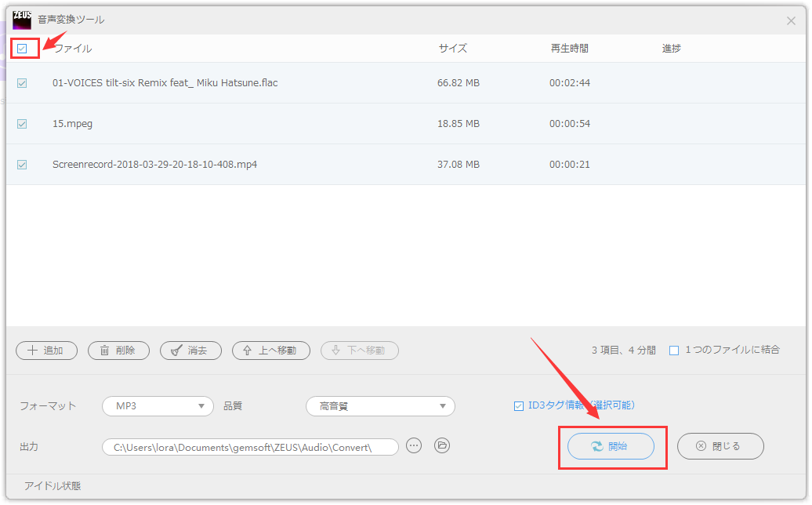Expand the 高音質 quality dropdown
This screenshot has height=505, width=812.
coord(381,406)
